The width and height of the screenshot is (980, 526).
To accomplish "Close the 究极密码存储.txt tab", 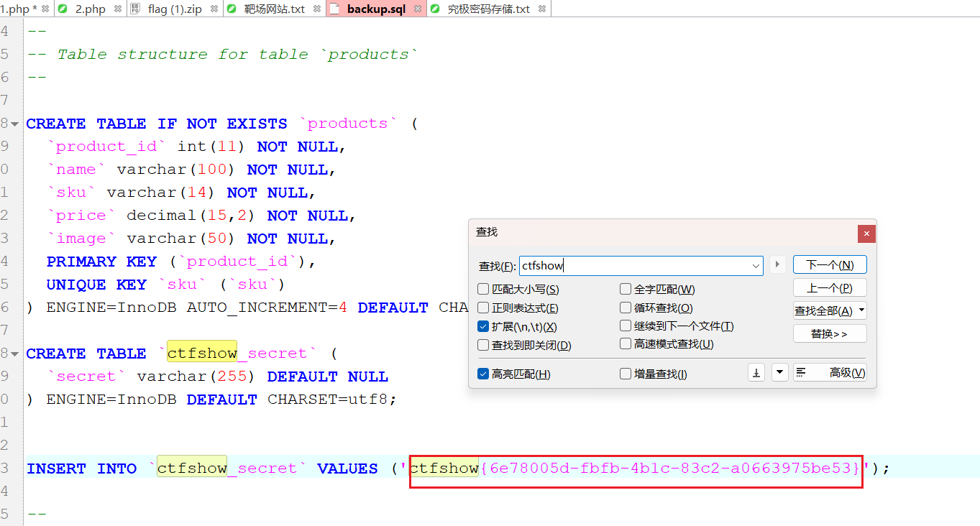I will (542, 9).
